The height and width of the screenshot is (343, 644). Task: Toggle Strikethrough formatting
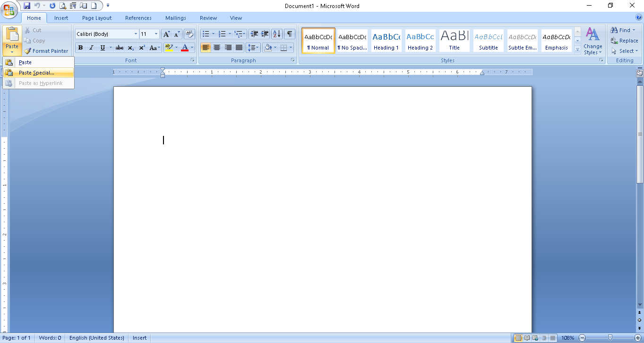(x=120, y=48)
